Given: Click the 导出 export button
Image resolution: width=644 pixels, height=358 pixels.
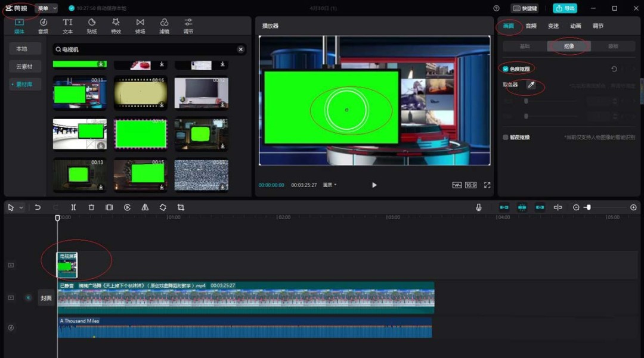Looking at the screenshot, I should tap(565, 8).
